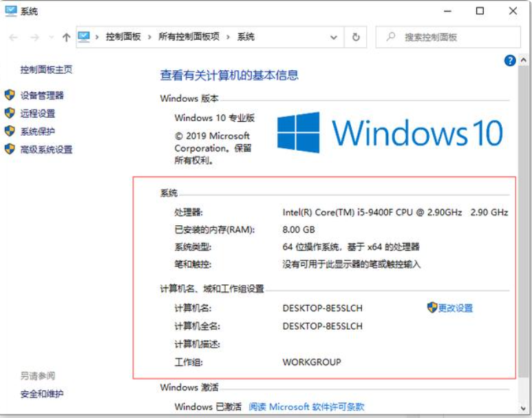Click the system window title icon
532x418 pixels.
(x=10, y=11)
